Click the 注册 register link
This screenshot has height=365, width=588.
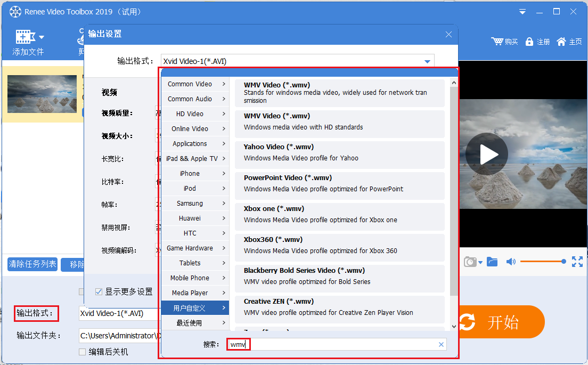tap(543, 42)
